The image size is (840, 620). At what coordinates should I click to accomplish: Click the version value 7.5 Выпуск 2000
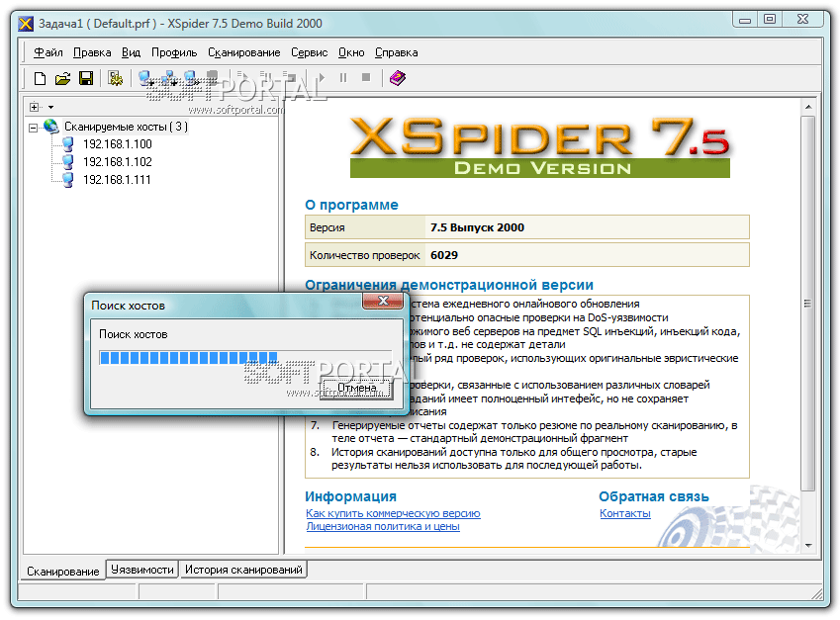pos(477,227)
